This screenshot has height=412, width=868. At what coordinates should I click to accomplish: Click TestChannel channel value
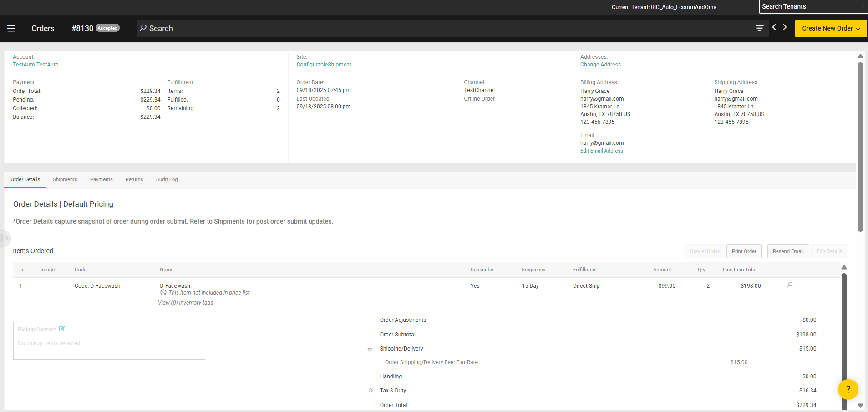479,90
